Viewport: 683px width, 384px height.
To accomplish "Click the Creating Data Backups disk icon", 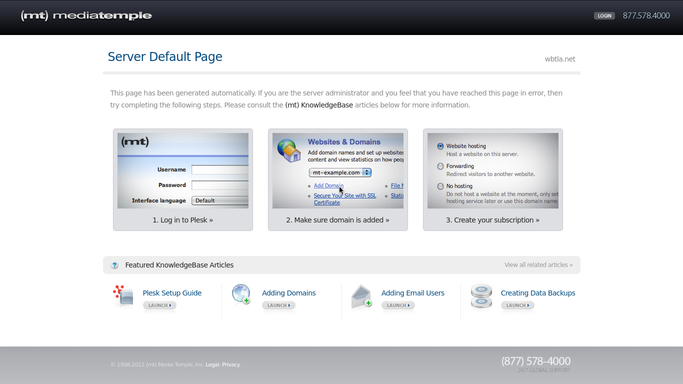I will click(481, 296).
